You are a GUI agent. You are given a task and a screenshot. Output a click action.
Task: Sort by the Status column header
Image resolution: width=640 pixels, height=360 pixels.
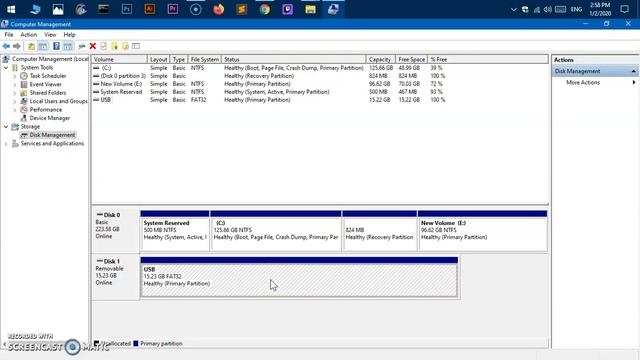tap(294, 59)
